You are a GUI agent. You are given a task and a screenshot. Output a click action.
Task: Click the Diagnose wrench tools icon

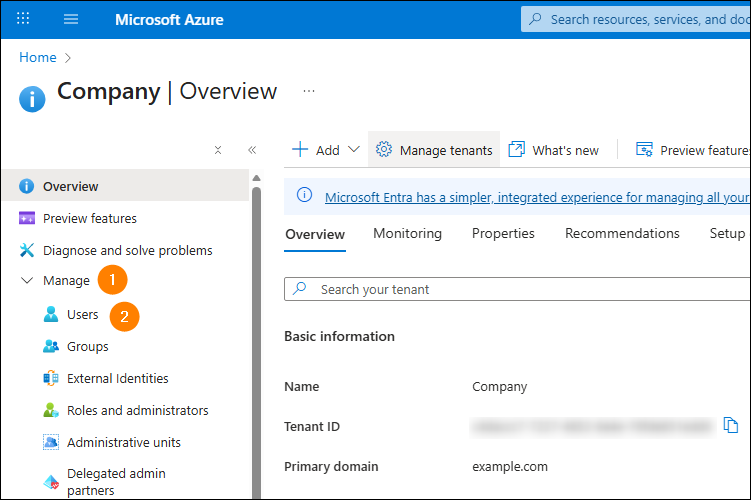27,250
